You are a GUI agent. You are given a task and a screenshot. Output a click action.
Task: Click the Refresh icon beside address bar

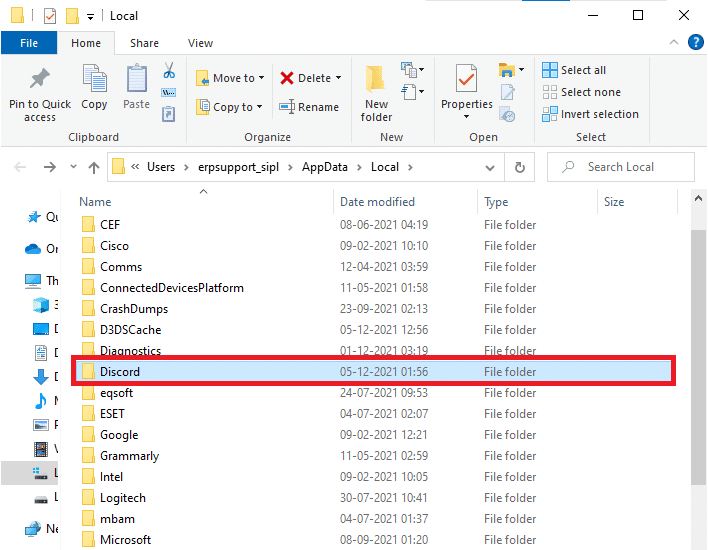[x=520, y=168]
